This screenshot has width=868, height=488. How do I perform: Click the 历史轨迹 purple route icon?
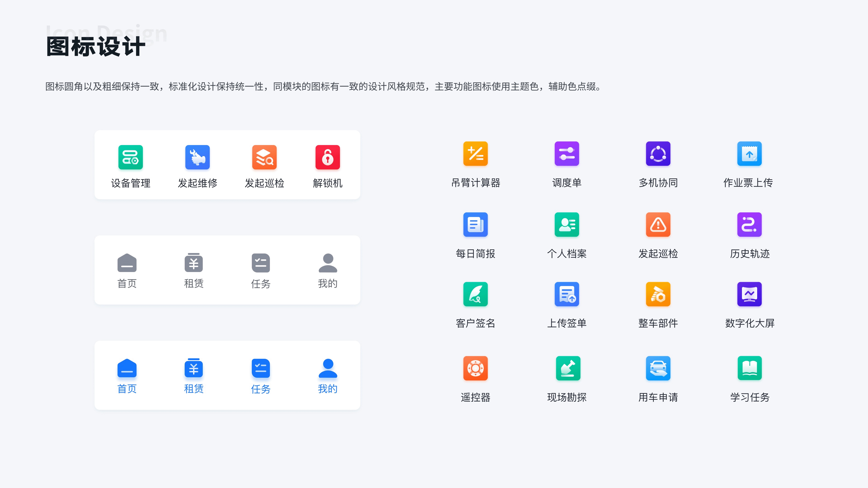click(749, 224)
